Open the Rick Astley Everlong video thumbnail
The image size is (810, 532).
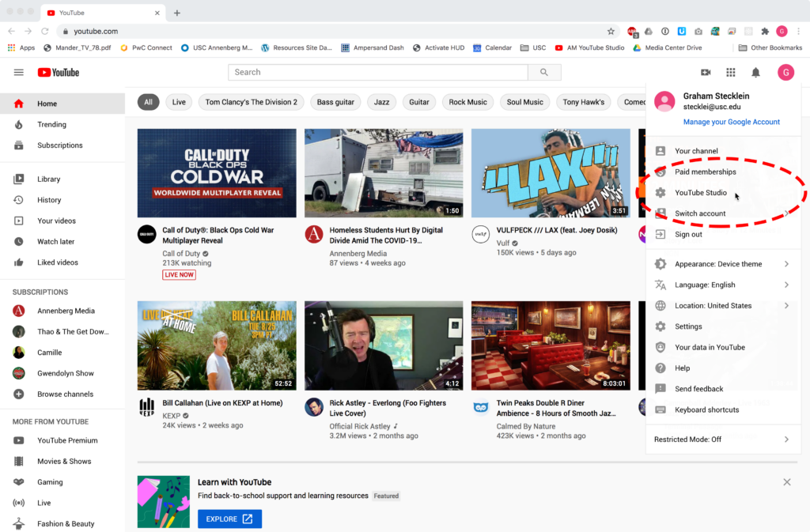384,345
